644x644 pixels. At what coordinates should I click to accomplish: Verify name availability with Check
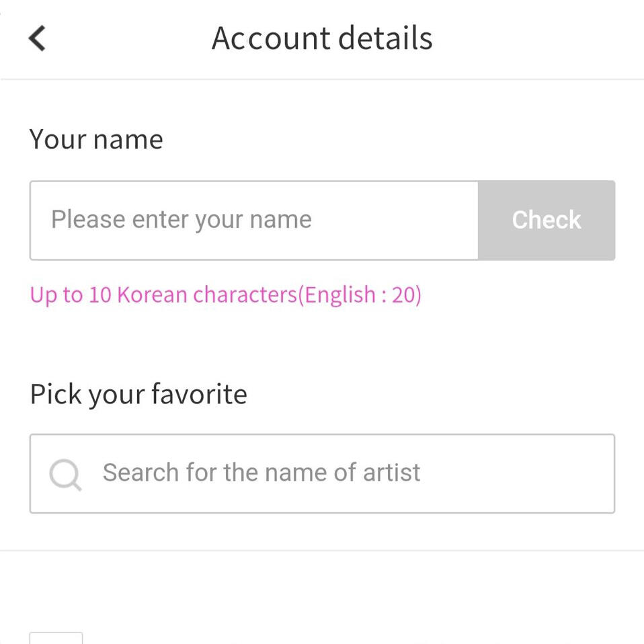(546, 220)
